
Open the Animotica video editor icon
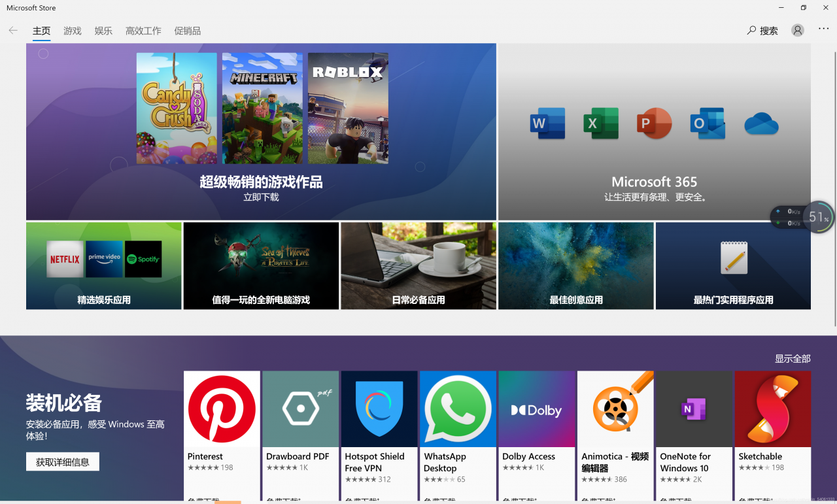[x=615, y=409]
